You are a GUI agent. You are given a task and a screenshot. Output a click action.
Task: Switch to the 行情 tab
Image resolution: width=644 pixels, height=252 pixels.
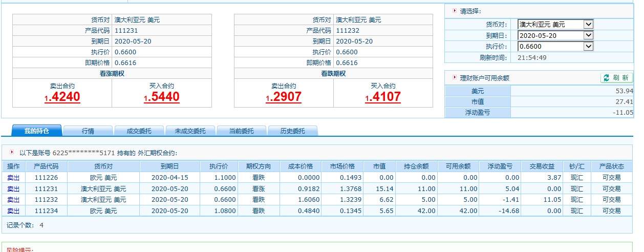[88, 131]
